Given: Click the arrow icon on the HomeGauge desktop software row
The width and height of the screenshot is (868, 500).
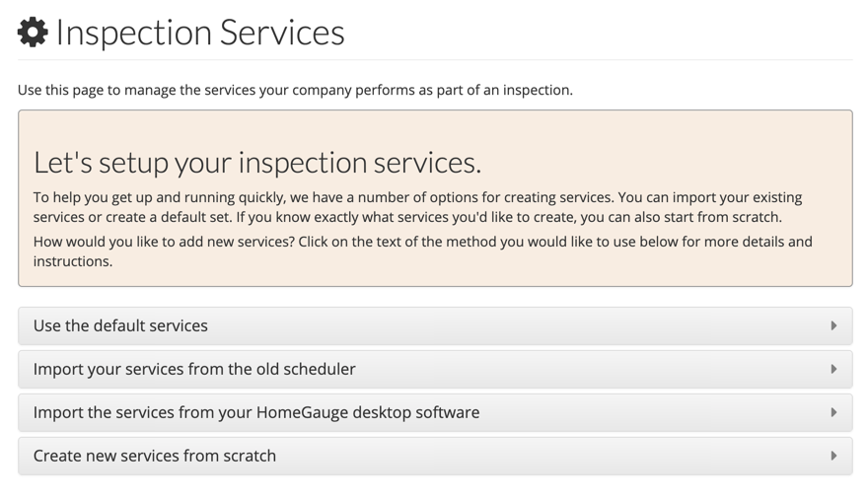Looking at the screenshot, I should [833, 412].
